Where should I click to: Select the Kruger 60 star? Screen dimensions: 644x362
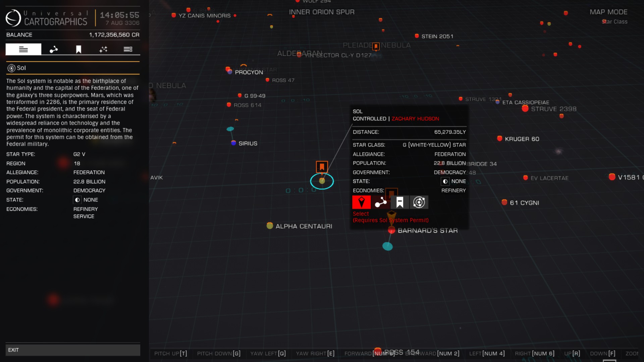(x=499, y=138)
